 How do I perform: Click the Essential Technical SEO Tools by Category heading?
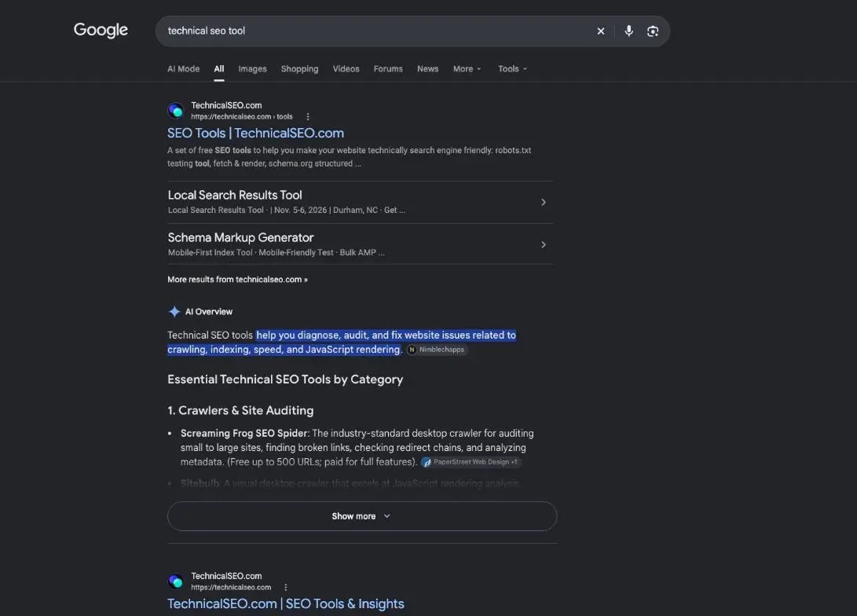(x=285, y=379)
